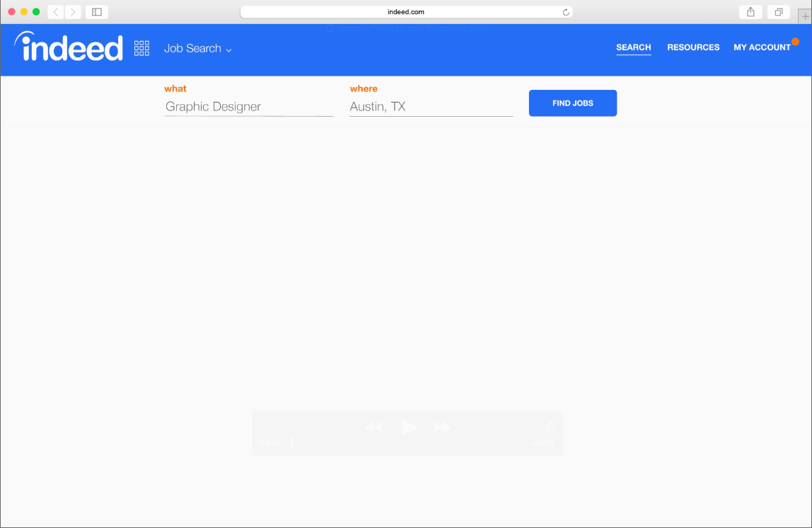The height and width of the screenshot is (528, 812).
Task: Click the faded share icon in player
Action: 550,427
